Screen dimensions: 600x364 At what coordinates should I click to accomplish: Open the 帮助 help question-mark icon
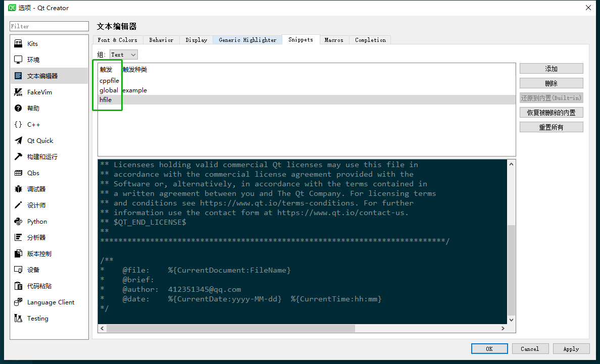[x=18, y=108]
